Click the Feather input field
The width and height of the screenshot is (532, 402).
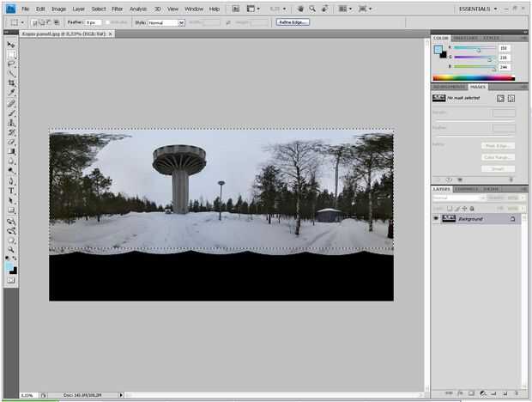click(91, 22)
